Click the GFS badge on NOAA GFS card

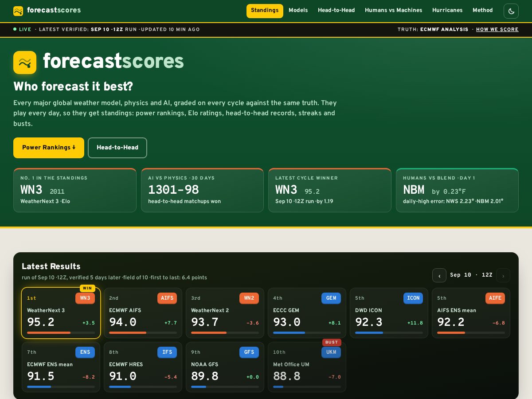[x=249, y=352]
